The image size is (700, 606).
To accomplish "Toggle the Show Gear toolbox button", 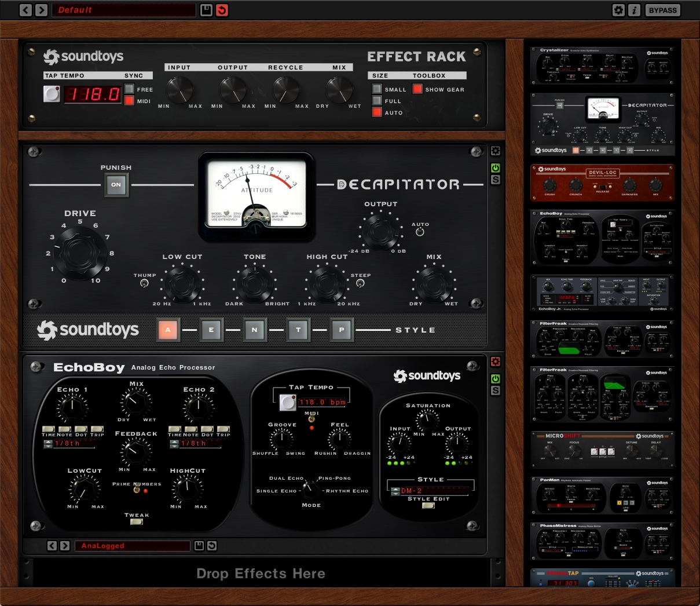I will (x=417, y=89).
